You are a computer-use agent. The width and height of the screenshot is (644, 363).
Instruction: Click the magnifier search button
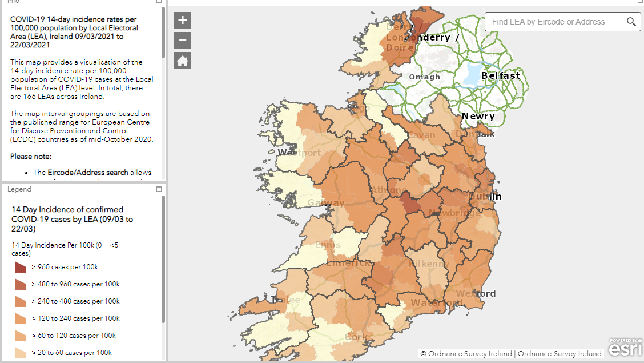(x=631, y=22)
